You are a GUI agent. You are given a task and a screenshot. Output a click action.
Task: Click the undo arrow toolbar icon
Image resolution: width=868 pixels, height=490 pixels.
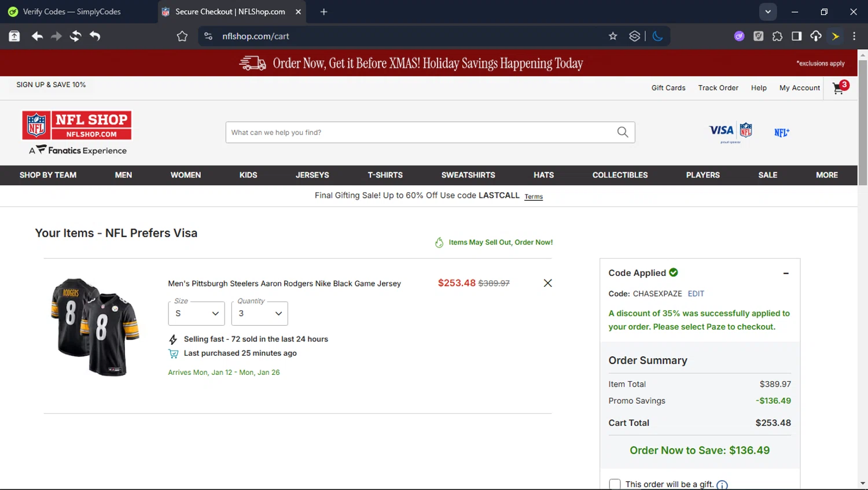tap(95, 36)
